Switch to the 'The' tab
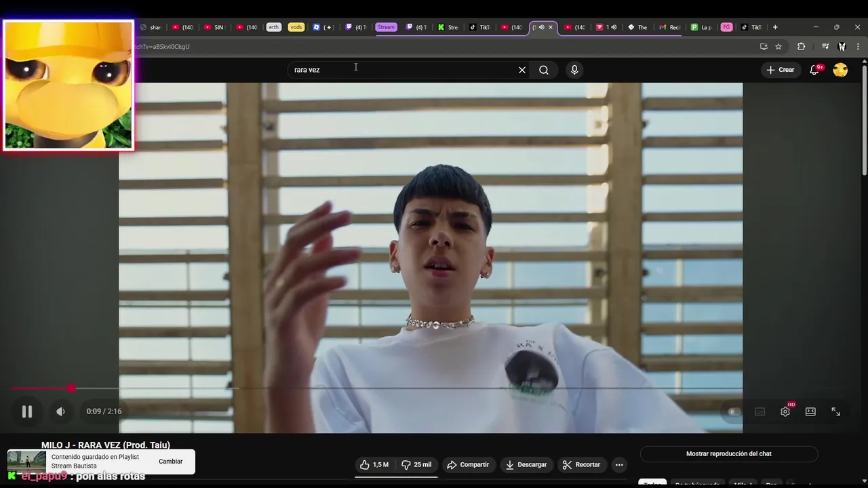The height and width of the screenshot is (488, 868). point(637,27)
